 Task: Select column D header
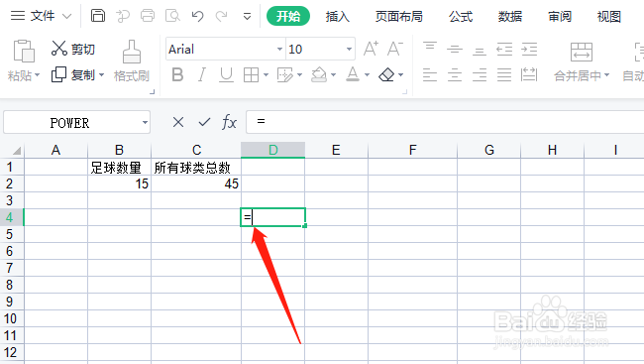(272, 150)
